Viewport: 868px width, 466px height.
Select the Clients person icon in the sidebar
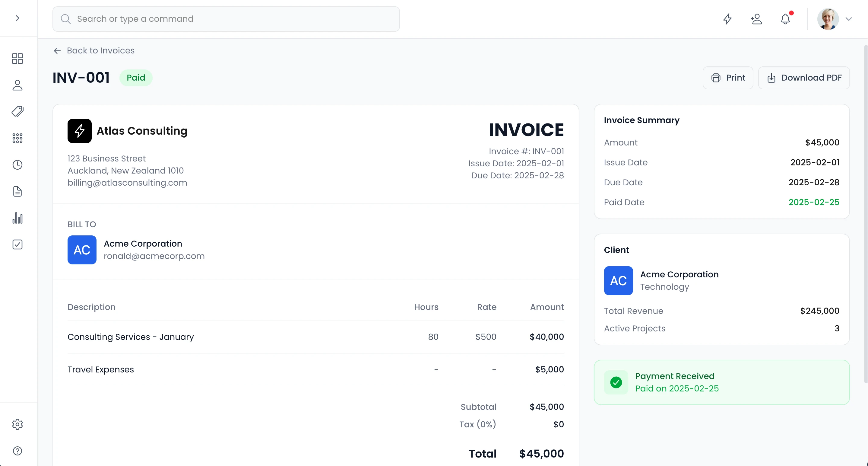pyautogui.click(x=17, y=85)
